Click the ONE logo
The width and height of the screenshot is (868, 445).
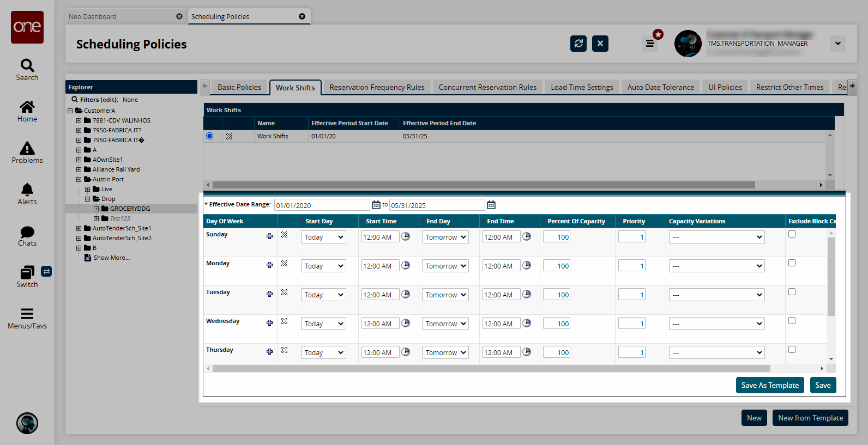coord(27,27)
